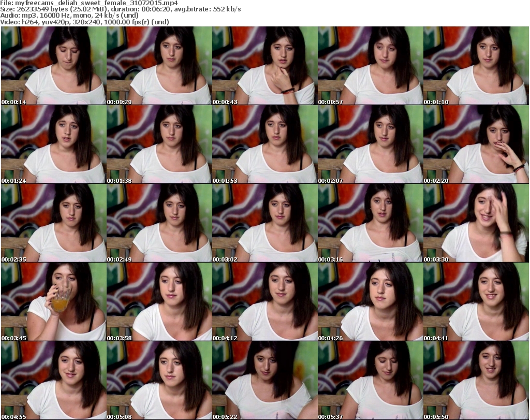Choose the frame stamped 00:04:41
Viewport: 530px width, 420px height.
tap(476, 301)
